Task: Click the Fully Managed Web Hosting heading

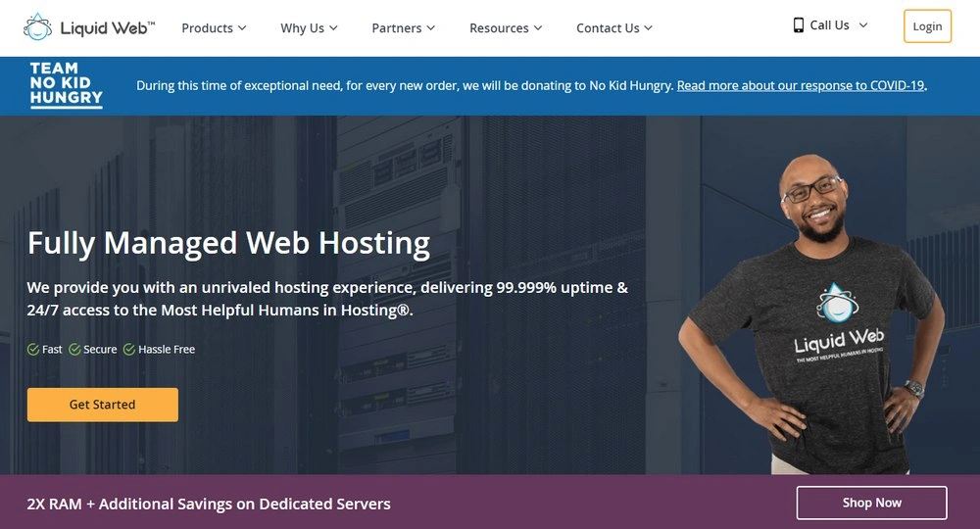Action: click(228, 243)
